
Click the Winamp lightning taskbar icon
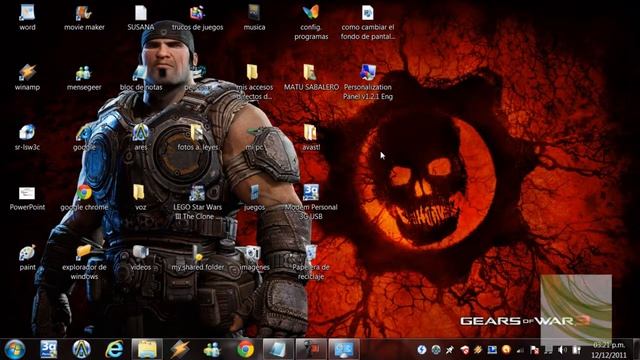coord(180,349)
